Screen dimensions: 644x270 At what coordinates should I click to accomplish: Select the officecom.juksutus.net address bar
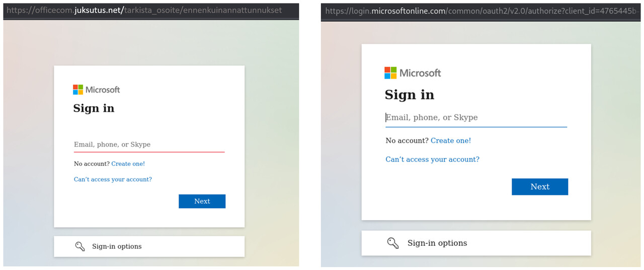[151, 10]
